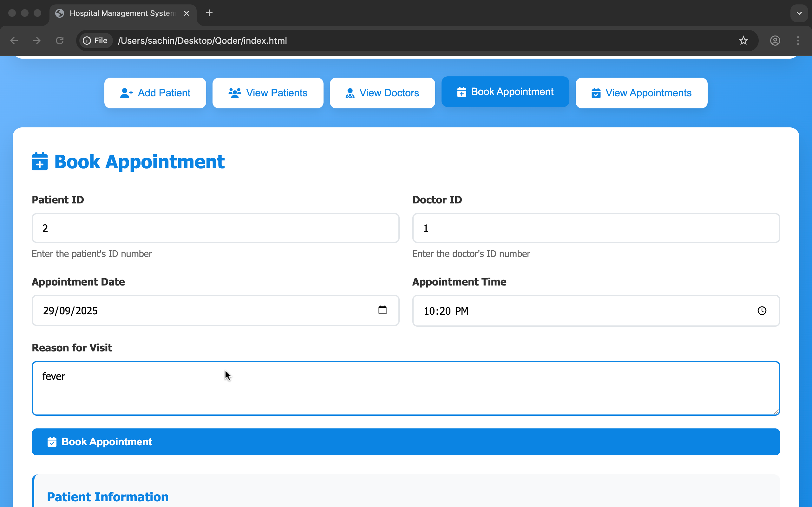812x507 pixels.
Task: Open the browser profile icon
Action: click(x=775, y=41)
